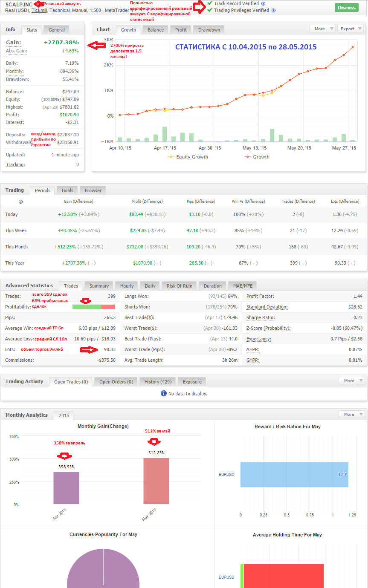Click the Profitability green-red bar
The height and width of the screenshot is (588, 368).
point(94,307)
